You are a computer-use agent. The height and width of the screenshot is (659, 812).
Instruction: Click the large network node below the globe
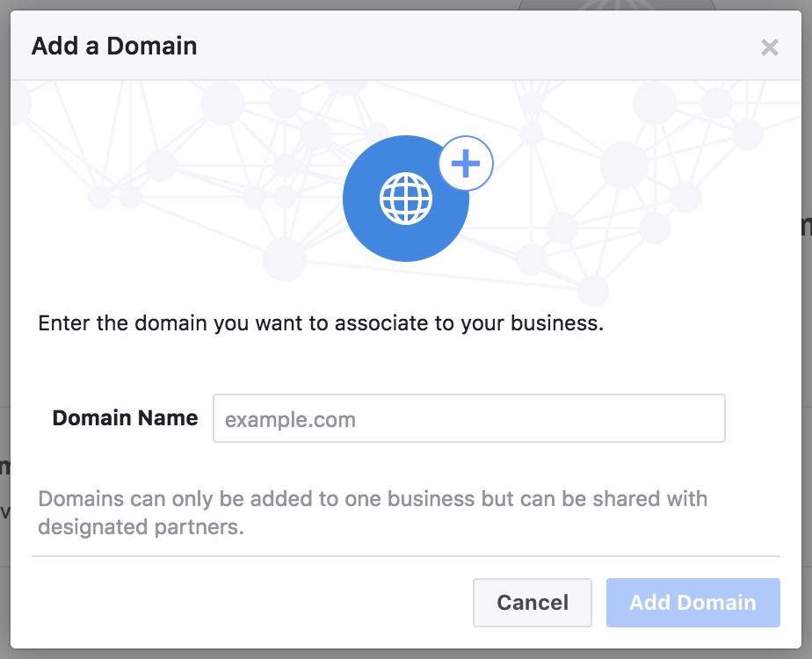(x=285, y=259)
